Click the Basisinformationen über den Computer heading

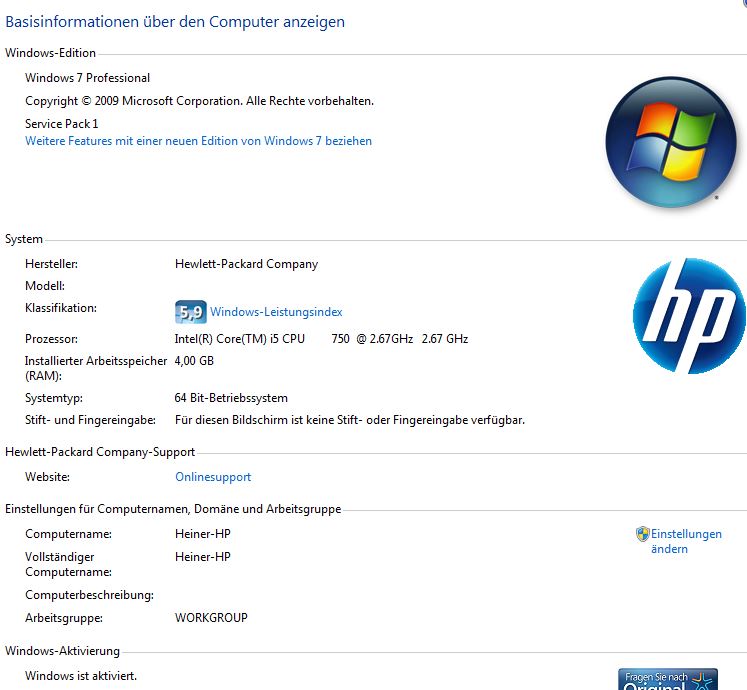(x=175, y=22)
